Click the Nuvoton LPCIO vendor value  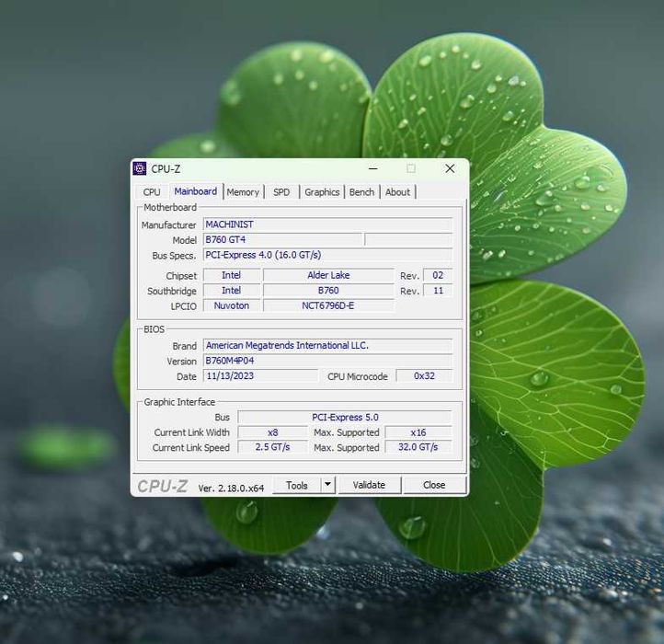(x=231, y=305)
